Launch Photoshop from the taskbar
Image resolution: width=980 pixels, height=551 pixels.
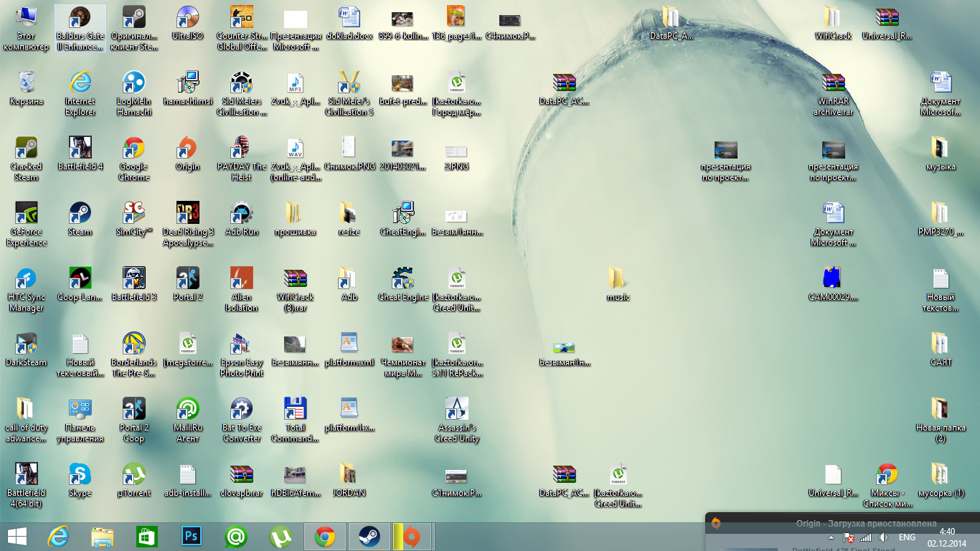click(192, 537)
